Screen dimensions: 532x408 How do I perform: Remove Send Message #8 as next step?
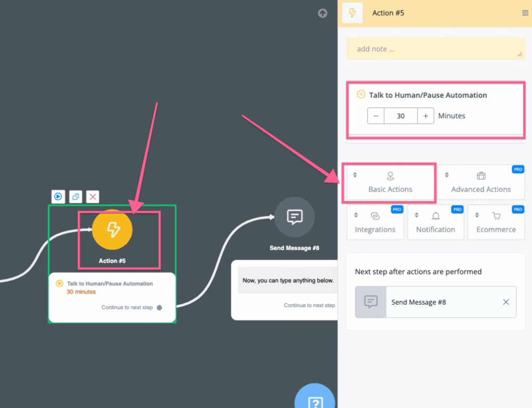point(506,302)
